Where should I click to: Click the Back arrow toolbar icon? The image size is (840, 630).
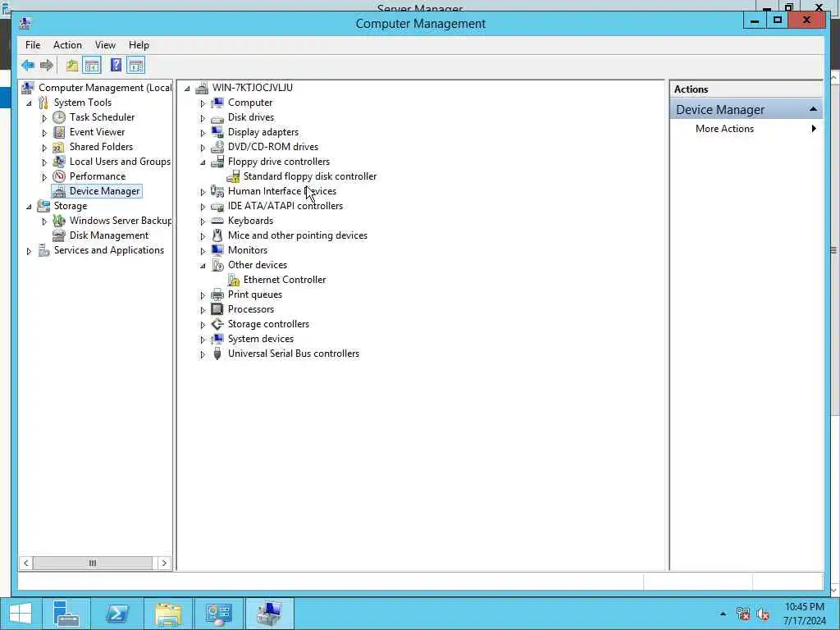[x=28, y=66]
